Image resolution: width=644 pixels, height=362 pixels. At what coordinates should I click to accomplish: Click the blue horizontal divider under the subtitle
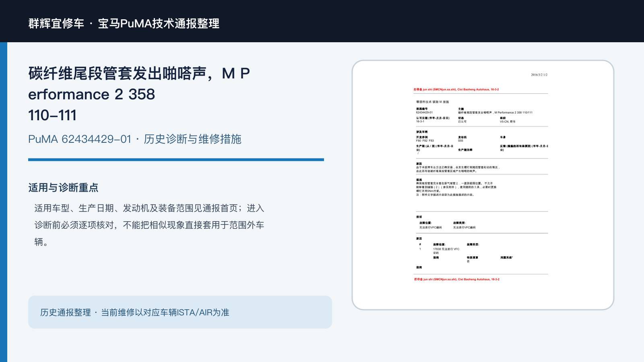pyautogui.click(x=176, y=160)
